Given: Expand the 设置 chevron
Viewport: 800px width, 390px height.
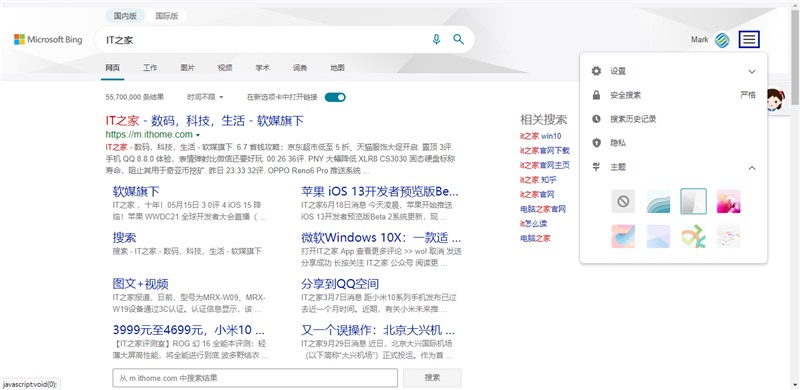Looking at the screenshot, I should point(752,71).
